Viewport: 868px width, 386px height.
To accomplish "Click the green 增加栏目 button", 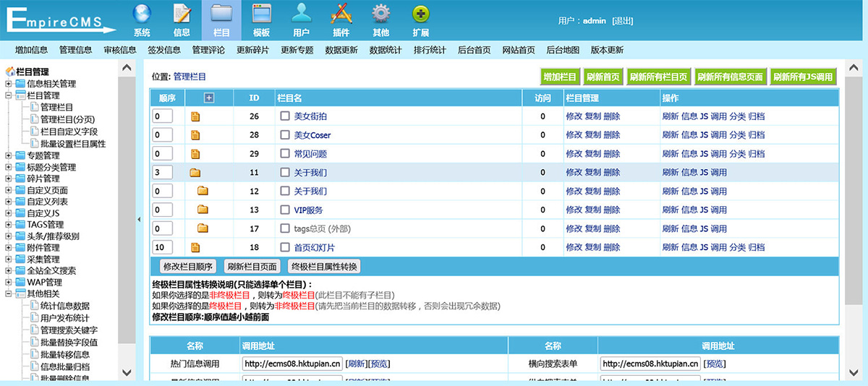I will click(x=560, y=77).
